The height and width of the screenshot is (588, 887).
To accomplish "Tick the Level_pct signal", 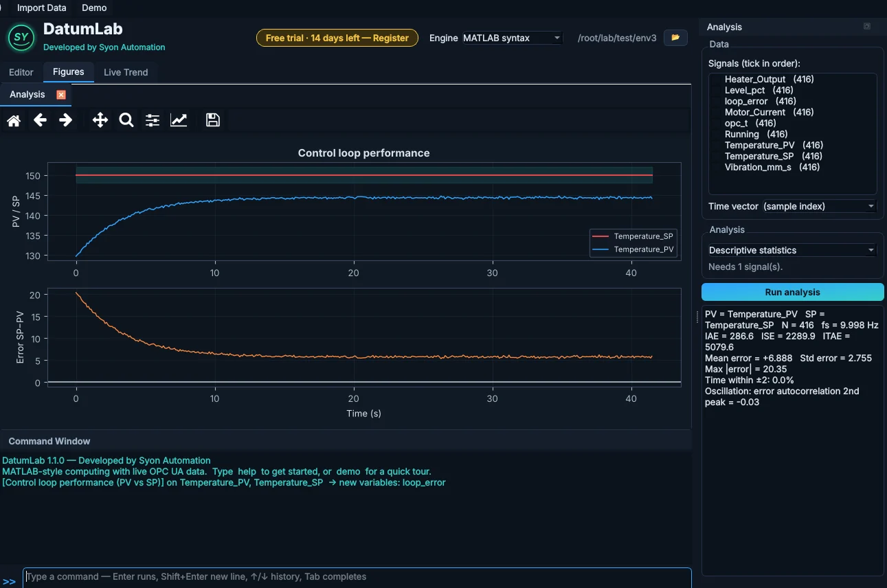I will [x=717, y=90].
